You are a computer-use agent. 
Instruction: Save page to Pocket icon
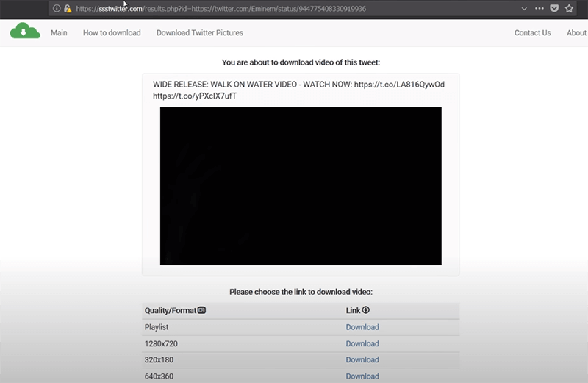(x=554, y=8)
